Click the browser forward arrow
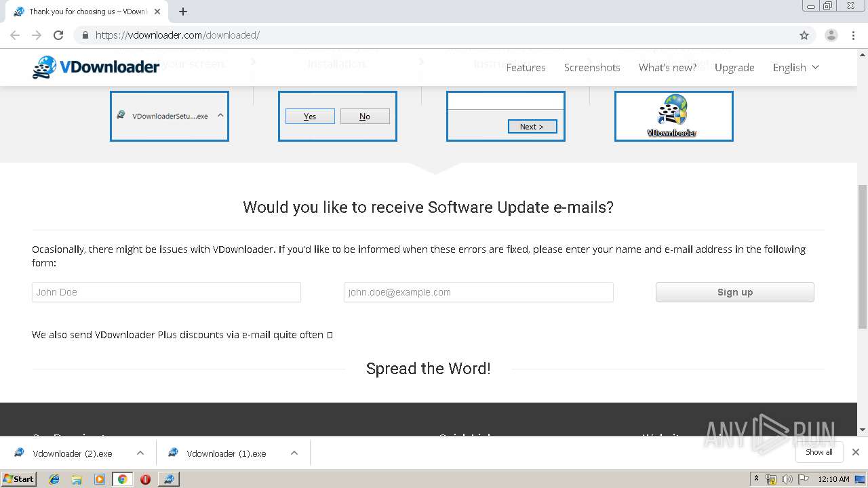This screenshot has height=488, width=868. (37, 35)
